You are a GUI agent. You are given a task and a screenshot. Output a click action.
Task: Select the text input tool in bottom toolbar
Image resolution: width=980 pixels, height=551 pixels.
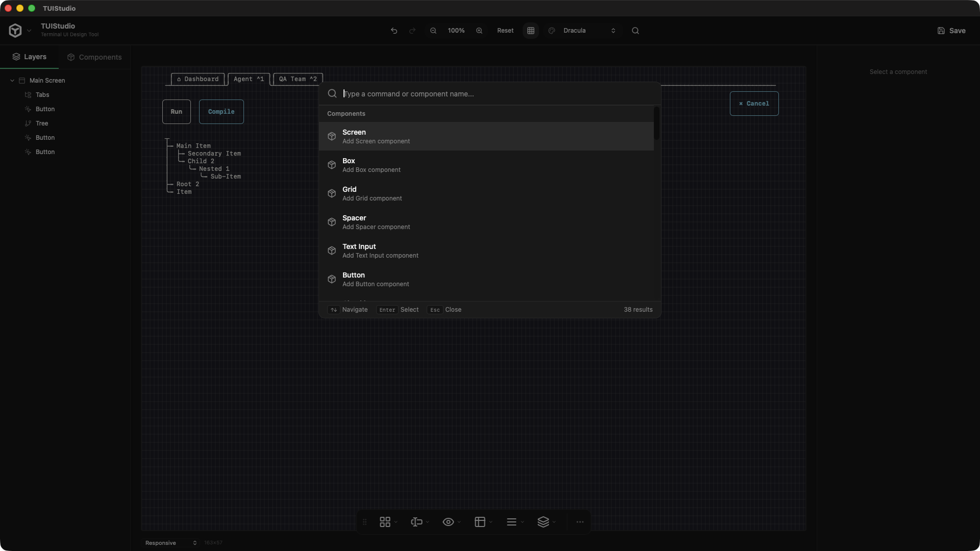pyautogui.click(x=417, y=521)
